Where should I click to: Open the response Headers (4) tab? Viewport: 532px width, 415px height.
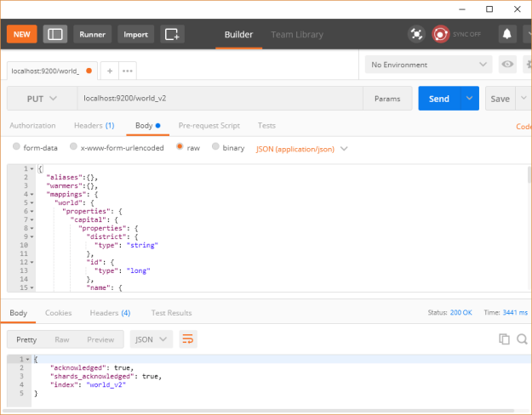110,313
